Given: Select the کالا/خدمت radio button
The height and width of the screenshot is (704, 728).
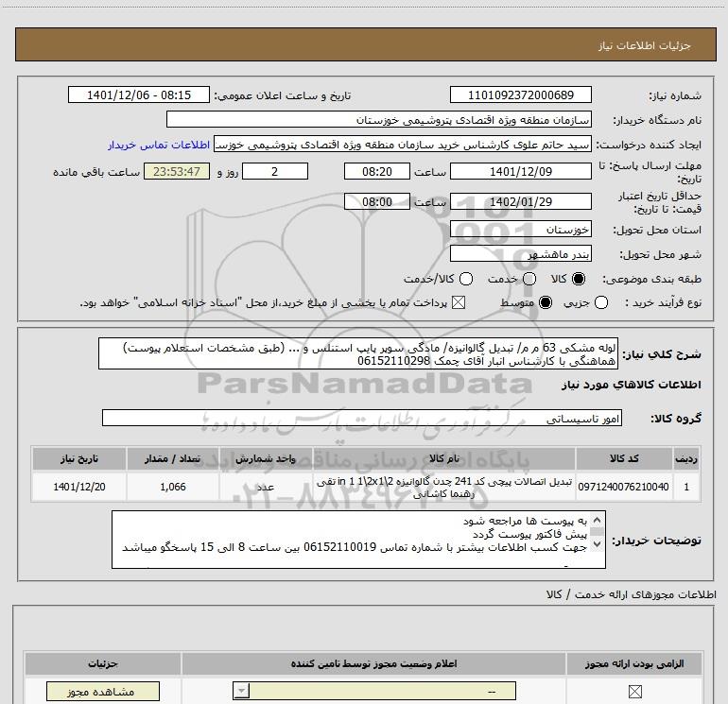Looking at the screenshot, I should pyautogui.click(x=466, y=279).
